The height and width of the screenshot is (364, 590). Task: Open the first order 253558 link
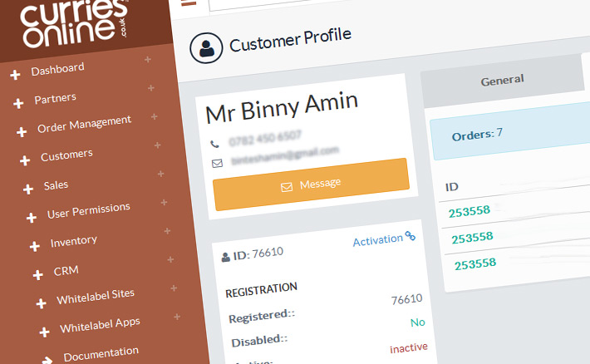pyautogui.click(x=471, y=212)
